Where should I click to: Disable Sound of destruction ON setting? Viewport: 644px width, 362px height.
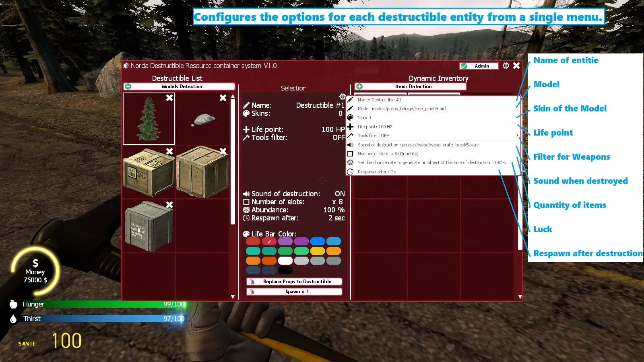(x=339, y=193)
